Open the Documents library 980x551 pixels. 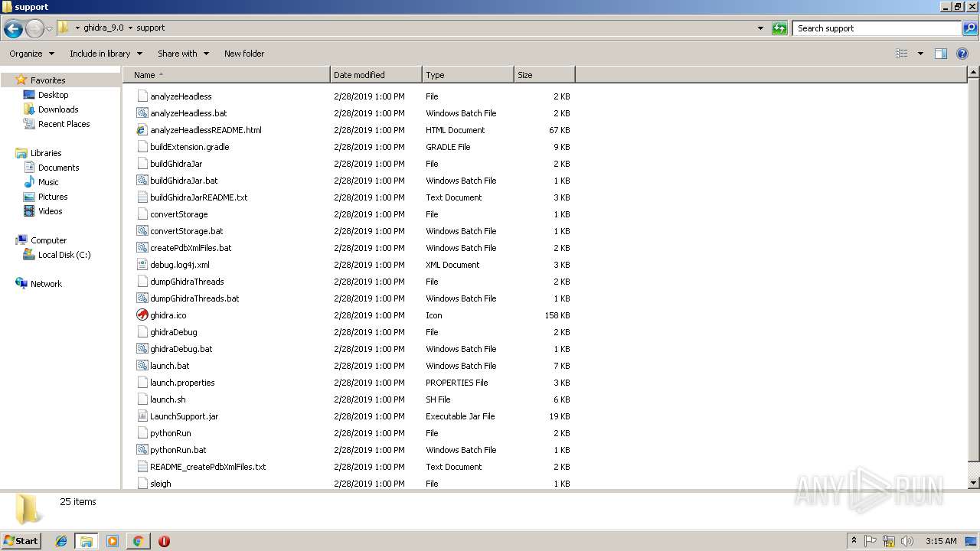click(58, 168)
